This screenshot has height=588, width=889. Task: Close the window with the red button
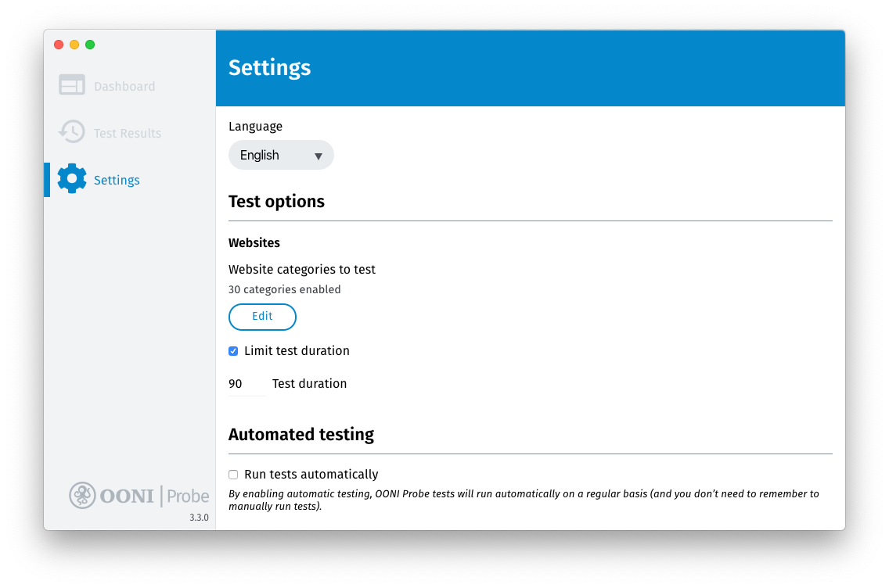coord(59,45)
